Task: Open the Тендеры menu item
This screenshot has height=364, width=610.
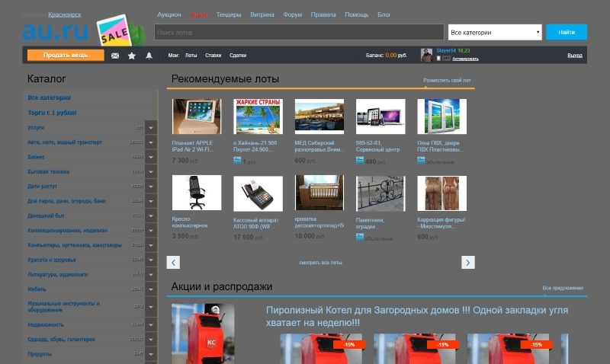Action: (228, 14)
